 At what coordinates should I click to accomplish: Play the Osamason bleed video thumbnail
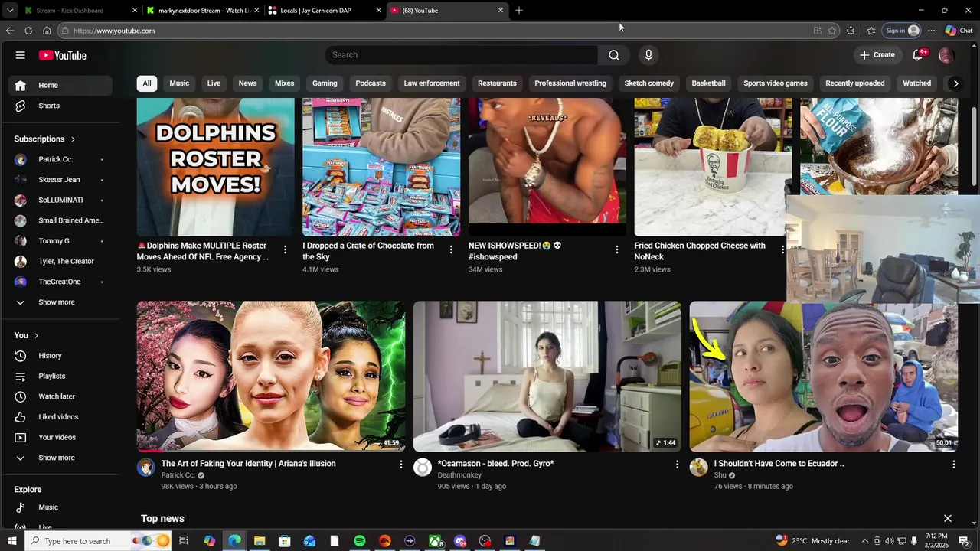(547, 376)
